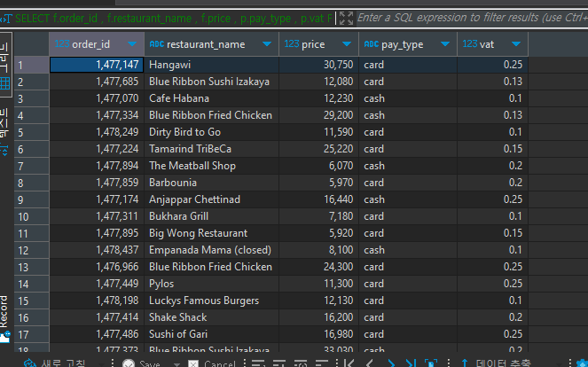The image size is (588, 367).
Task: Click the 새로 고침 refresh icon
Action: pyautogui.click(x=29, y=363)
